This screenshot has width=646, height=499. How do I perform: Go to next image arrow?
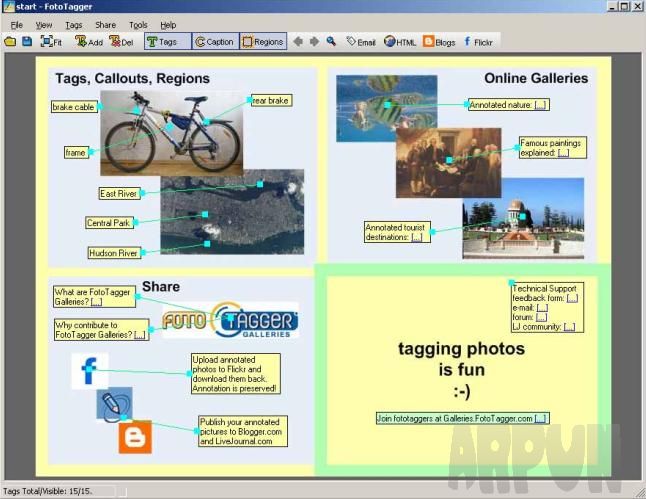(x=314, y=42)
